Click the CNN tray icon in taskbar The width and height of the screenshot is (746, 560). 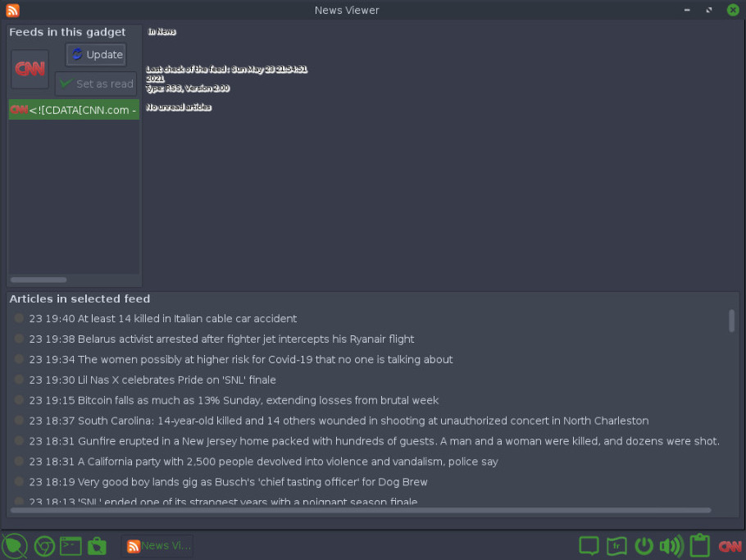tap(730, 546)
